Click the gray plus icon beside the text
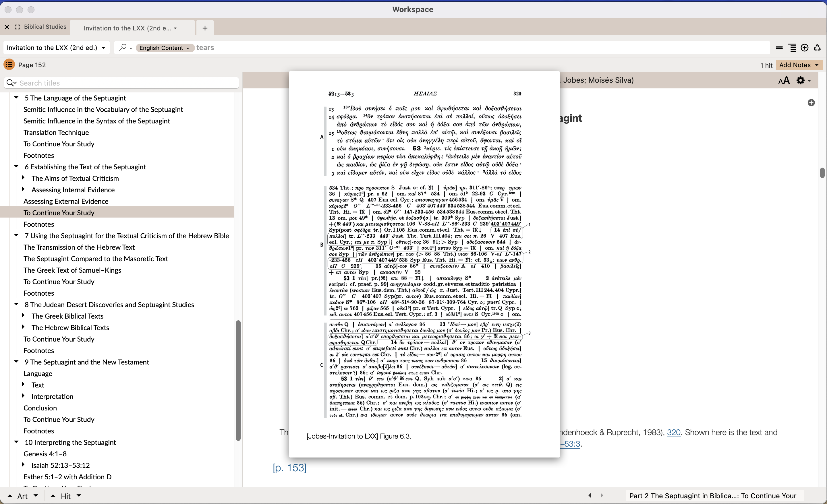Screen dimensions: 827x504 [x=811, y=103]
